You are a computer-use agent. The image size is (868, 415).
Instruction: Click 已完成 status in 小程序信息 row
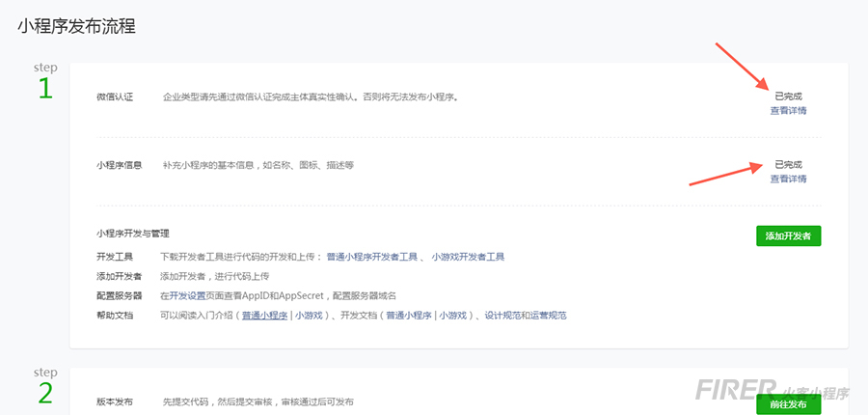788,165
